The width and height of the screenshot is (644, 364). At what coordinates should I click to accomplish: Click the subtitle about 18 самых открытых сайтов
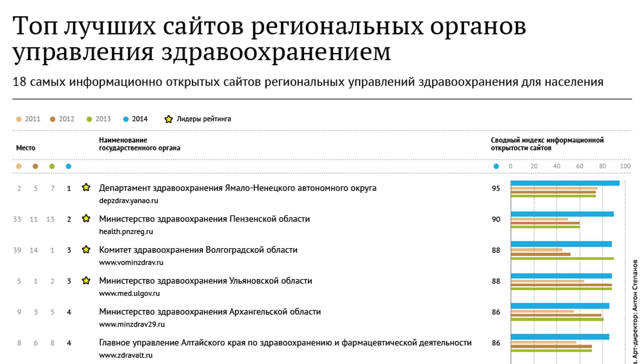pyautogui.click(x=308, y=82)
